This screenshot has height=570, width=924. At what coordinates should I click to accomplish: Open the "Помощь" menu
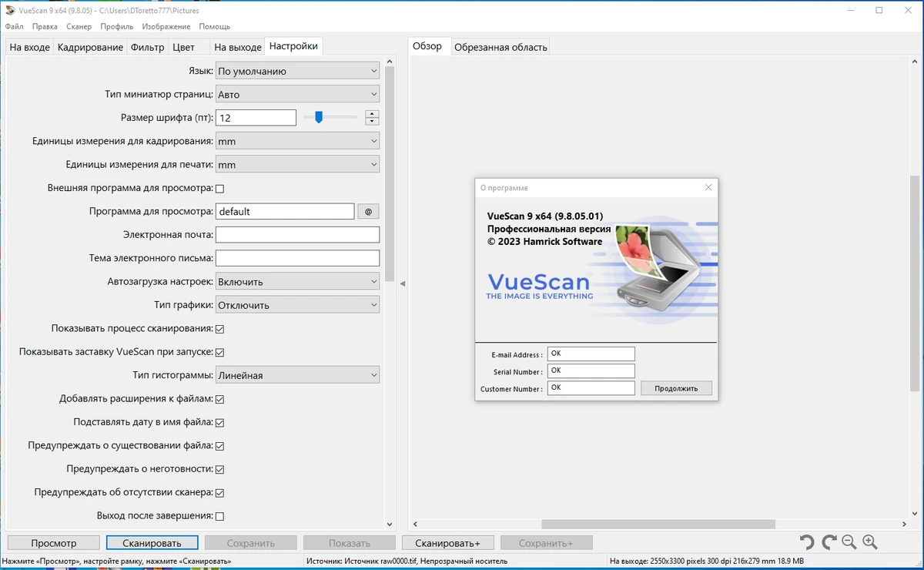pyautogui.click(x=215, y=26)
